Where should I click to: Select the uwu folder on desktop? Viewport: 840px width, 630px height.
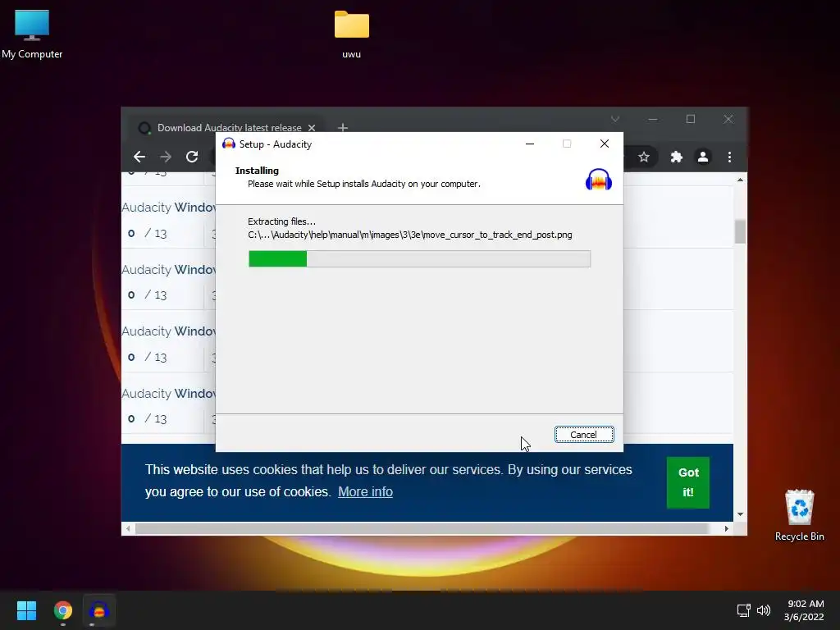[x=351, y=34]
